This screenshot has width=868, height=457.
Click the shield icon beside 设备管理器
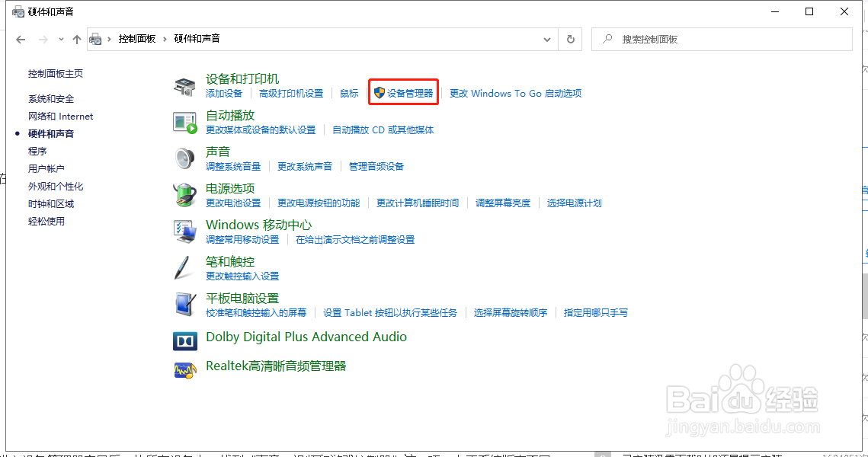click(380, 93)
